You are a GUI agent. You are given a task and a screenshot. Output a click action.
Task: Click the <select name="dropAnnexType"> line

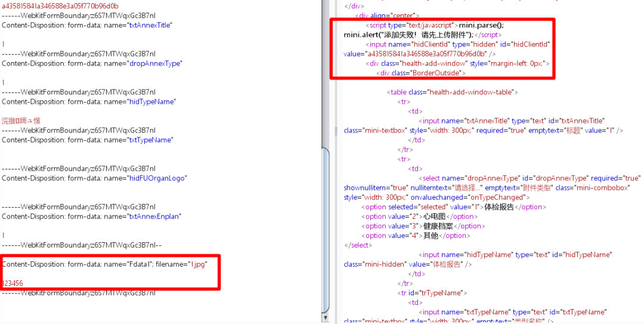click(x=530, y=178)
